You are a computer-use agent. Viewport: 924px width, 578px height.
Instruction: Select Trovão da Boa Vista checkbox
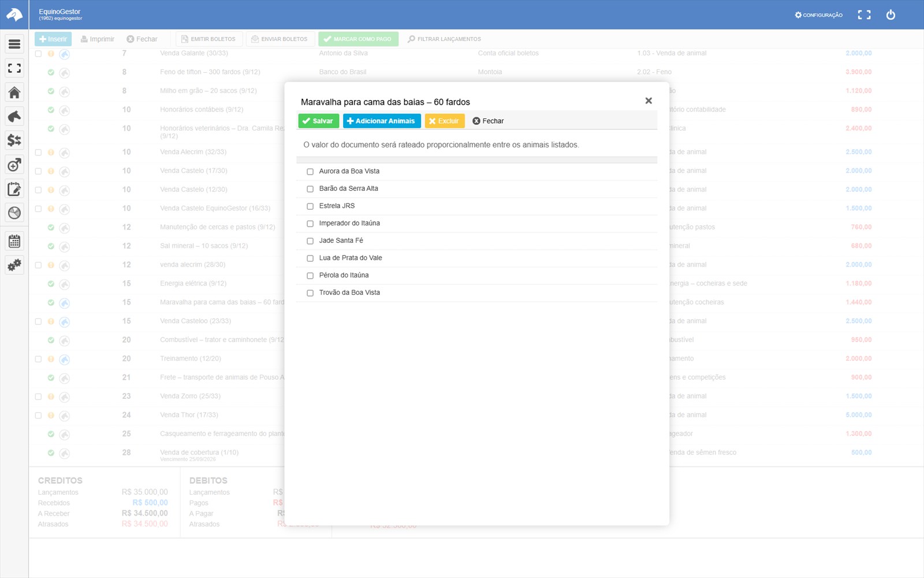tap(310, 293)
